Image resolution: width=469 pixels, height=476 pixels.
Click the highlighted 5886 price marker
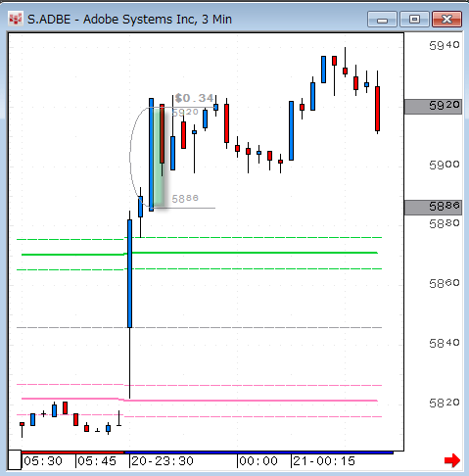click(x=433, y=208)
